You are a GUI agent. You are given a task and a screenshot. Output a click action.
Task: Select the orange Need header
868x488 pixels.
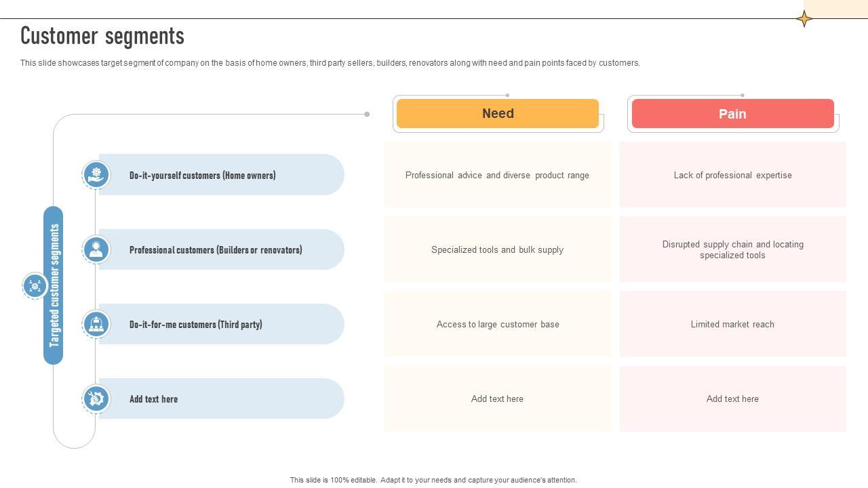coord(498,114)
